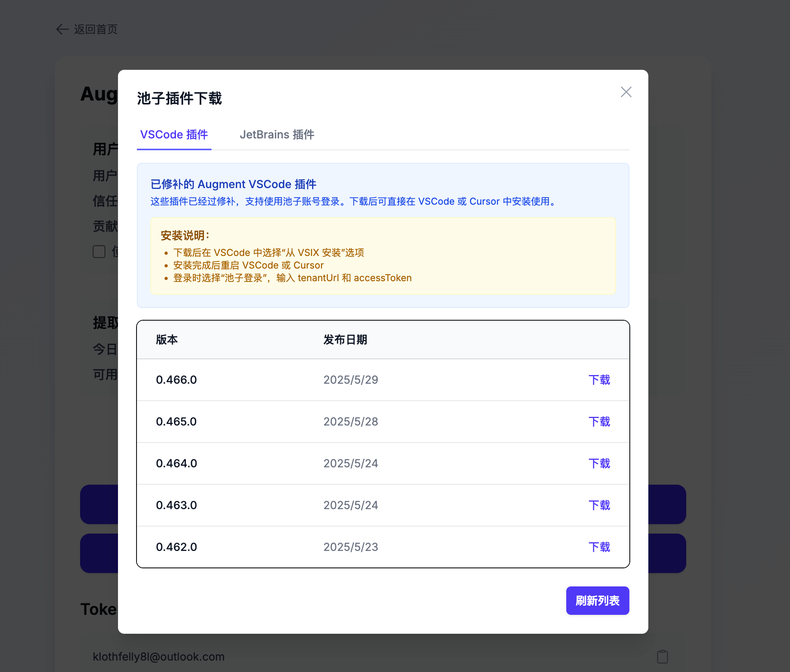Click the date 2025/5/23
790x672 pixels.
point(351,547)
